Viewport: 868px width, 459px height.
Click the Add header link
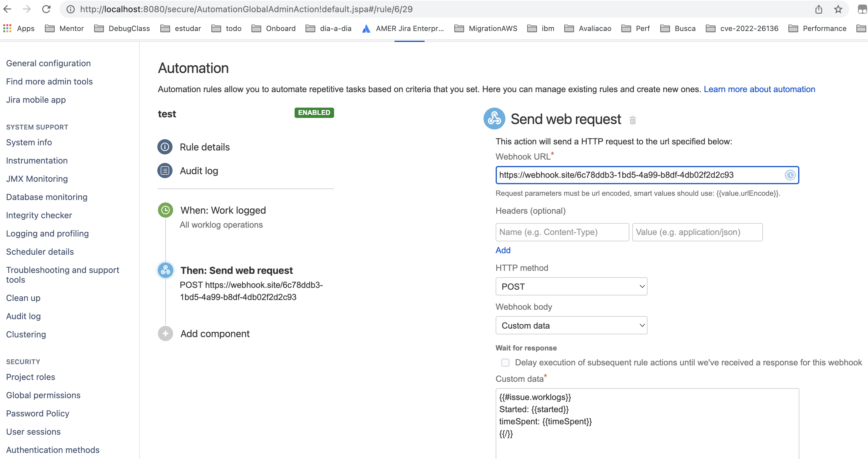503,250
